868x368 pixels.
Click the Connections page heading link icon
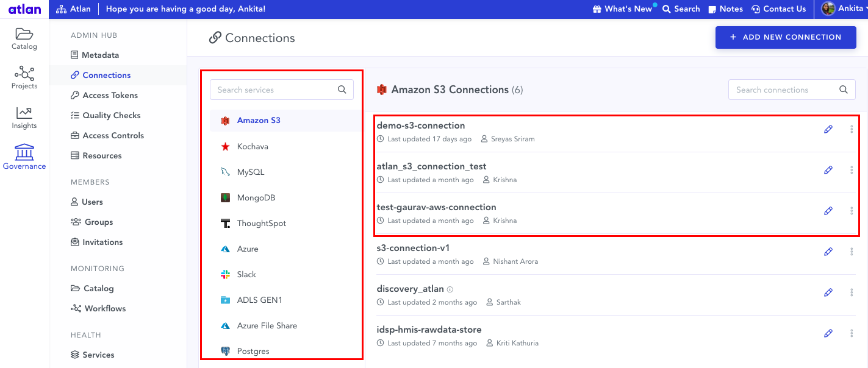click(215, 38)
